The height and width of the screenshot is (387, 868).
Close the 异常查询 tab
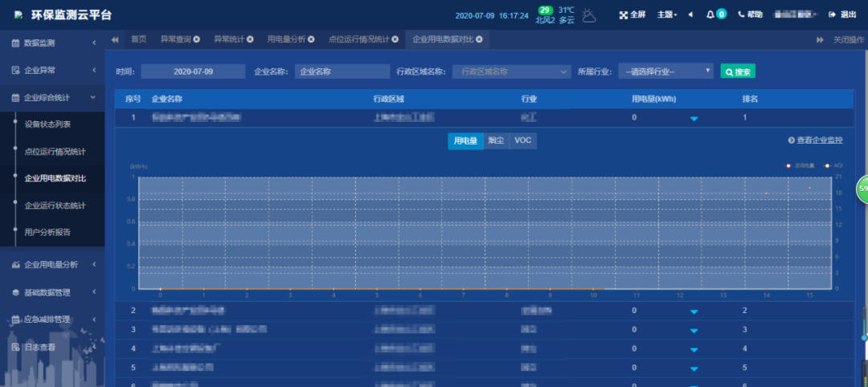click(x=197, y=39)
